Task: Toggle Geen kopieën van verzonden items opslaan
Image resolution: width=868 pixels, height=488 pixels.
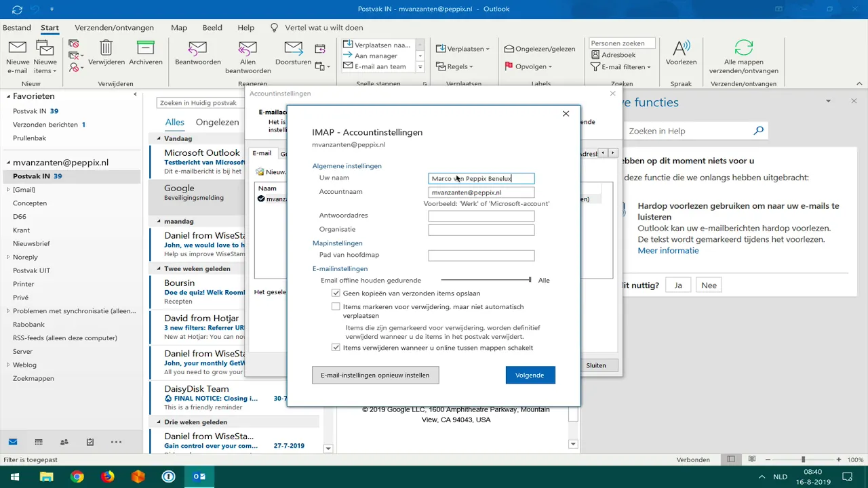Action: tap(336, 293)
